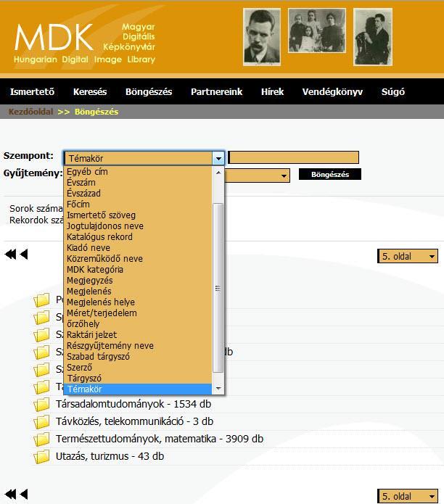Image resolution: width=444 pixels, height=504 pixels.
Task: Collapse the Szempont dropdown arrow
Action: (218, 158)
